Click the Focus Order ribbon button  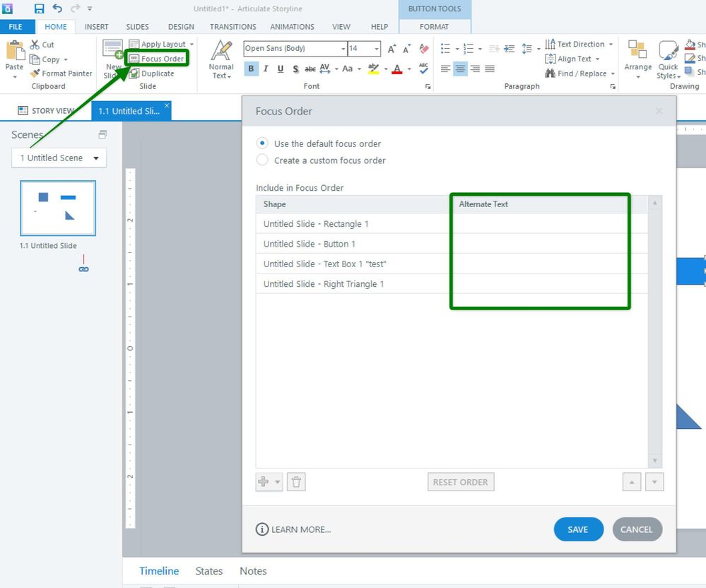(157, 59)
